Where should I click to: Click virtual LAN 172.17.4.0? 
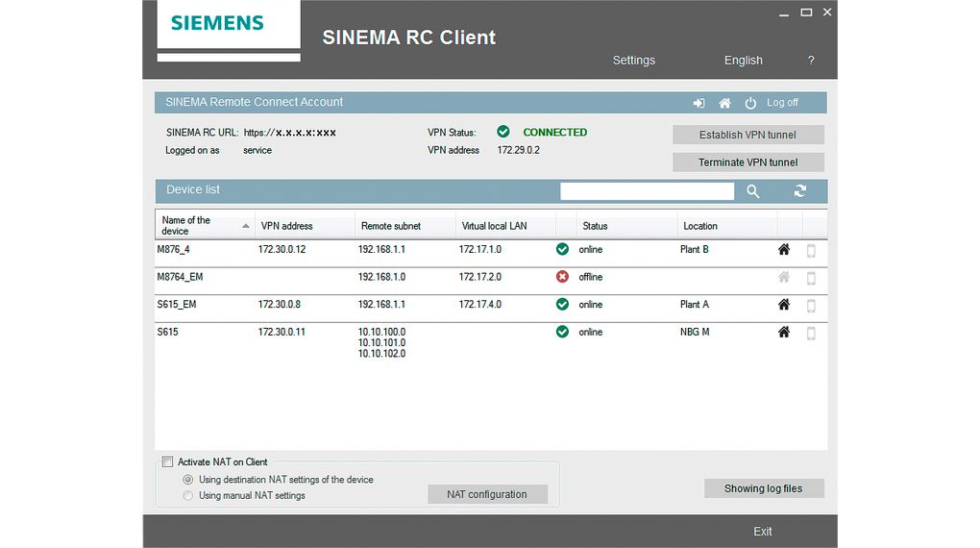click(x=480, y=304)
